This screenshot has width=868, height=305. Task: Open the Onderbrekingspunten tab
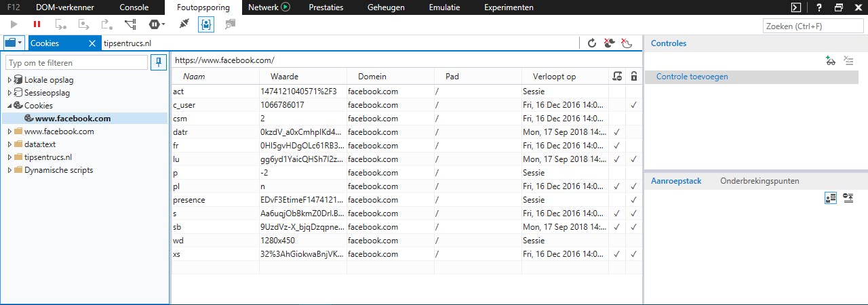(759, 181)
